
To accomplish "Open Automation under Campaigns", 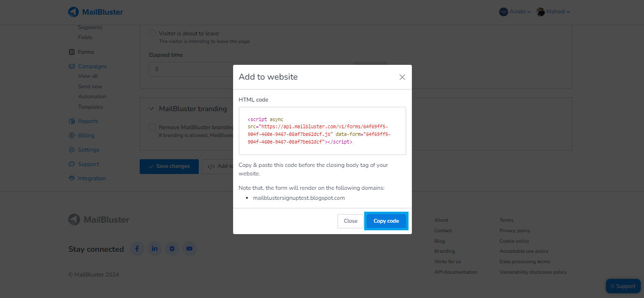I will pyautogui.click(x=92, y=96).
